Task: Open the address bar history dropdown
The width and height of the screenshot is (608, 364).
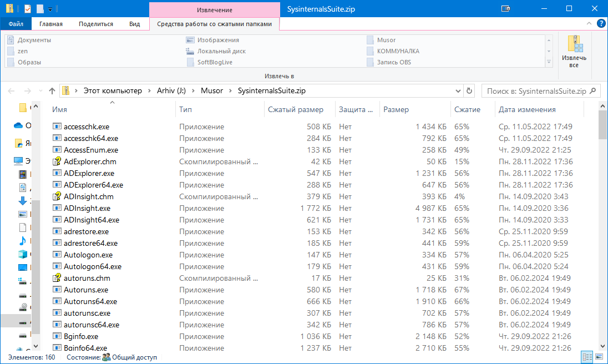Action: point(458,91)
